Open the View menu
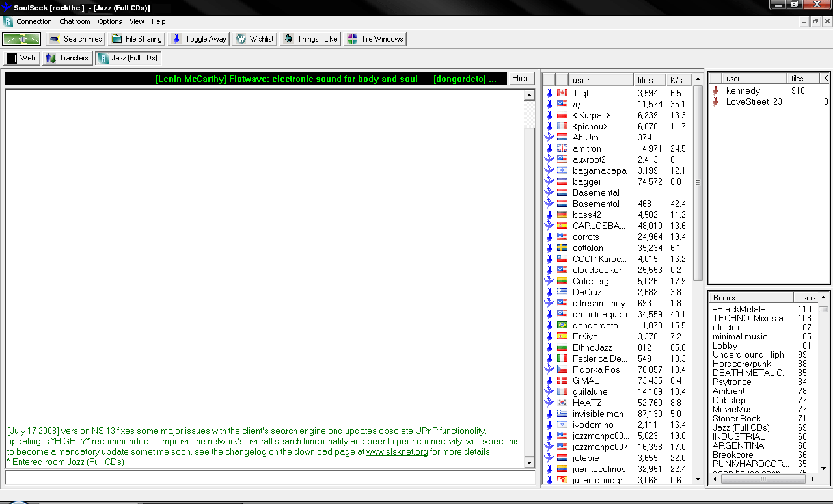Screen dimensions: 833x504 pyautogui.click(x=137, y=21)
